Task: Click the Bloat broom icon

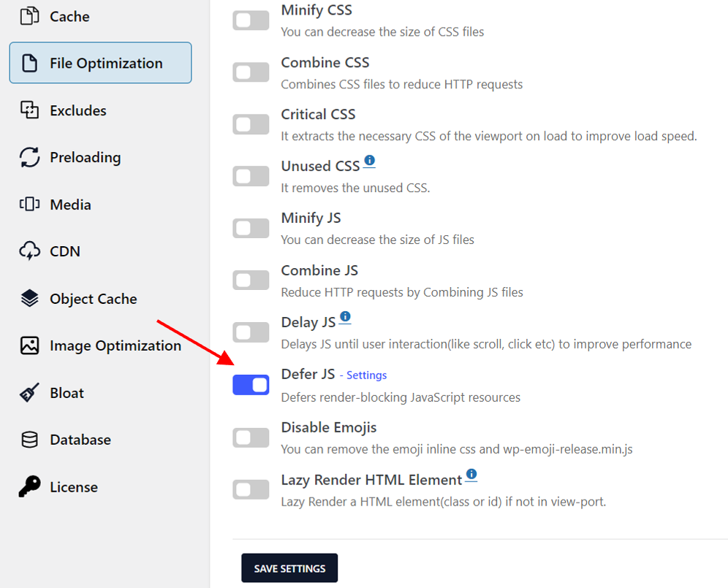Action: point(29,393)
